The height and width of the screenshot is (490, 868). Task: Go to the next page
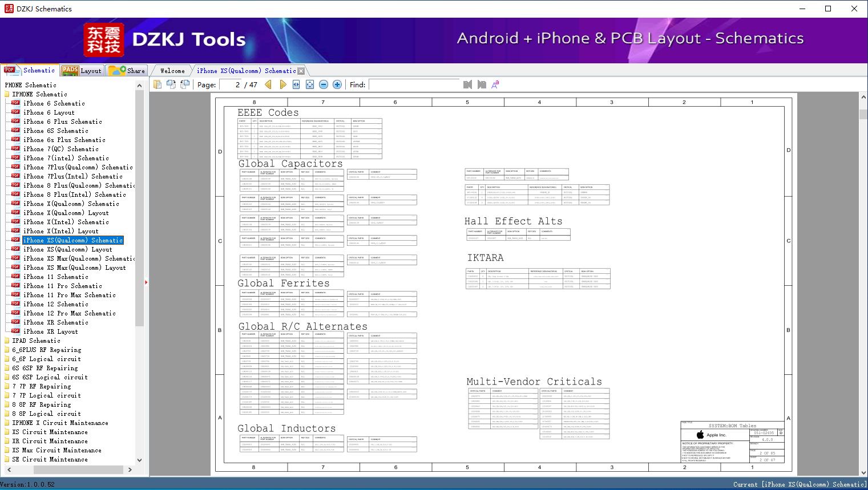coord(282,84)
